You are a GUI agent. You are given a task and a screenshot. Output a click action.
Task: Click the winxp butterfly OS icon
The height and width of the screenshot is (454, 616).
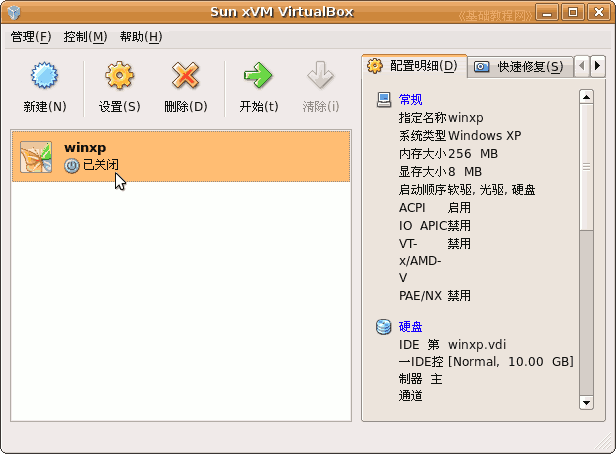coord(36,157)
